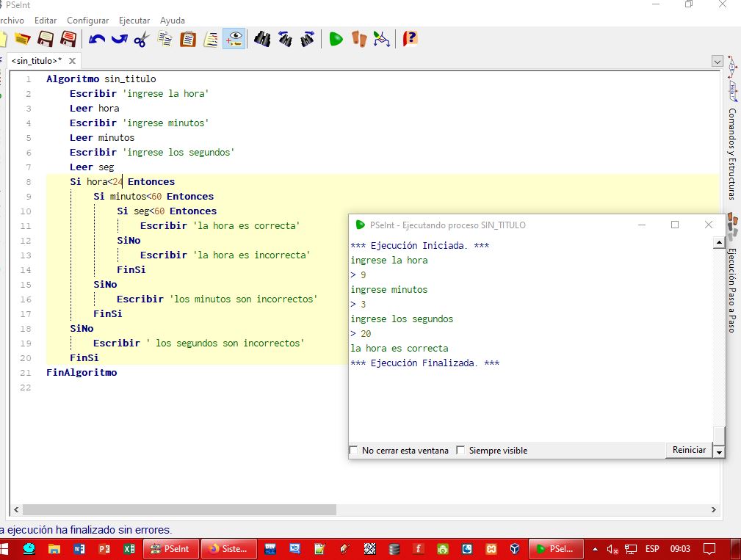Check the 'Siempre visible' option

461,450
